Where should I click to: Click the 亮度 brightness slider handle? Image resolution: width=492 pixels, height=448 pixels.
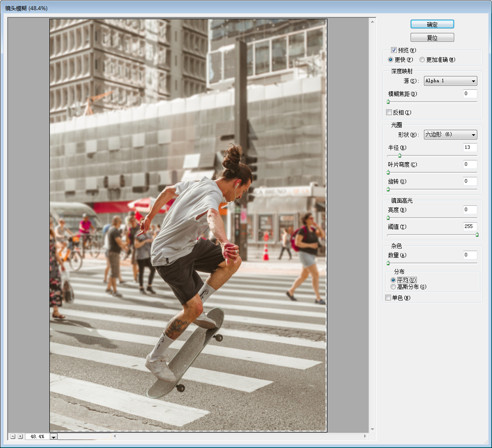pos(388,218)
